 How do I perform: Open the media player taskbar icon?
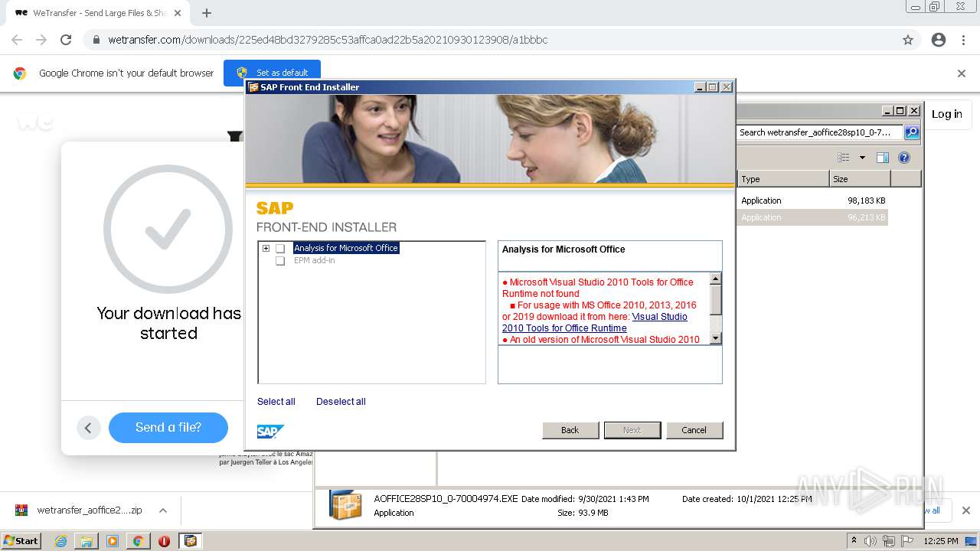[x=113, y=541]
